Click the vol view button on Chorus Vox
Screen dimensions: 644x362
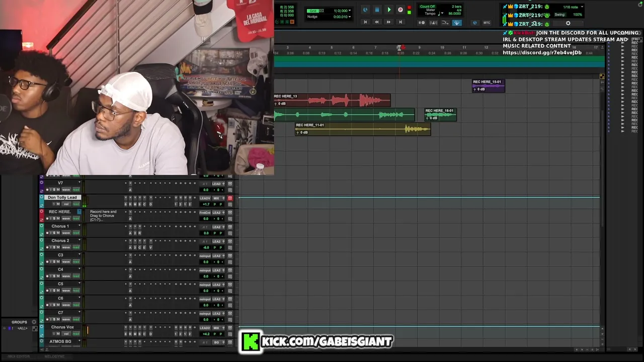click(x=66, y=334)
